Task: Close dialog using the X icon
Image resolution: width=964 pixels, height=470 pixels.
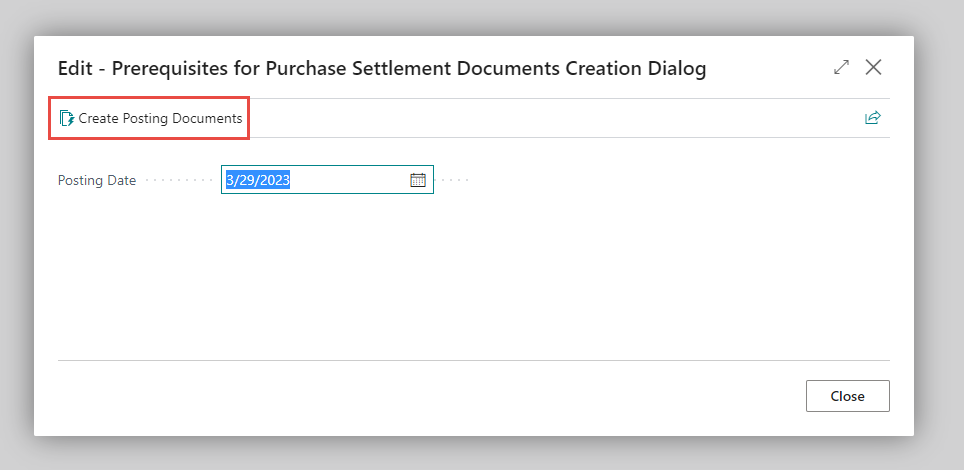Action: point(874,67)
